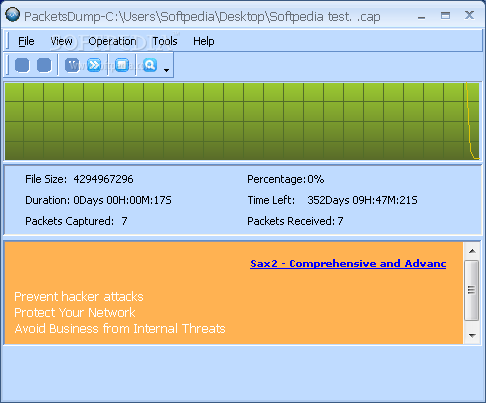Viewport: 486px width, 403px height.
Task: Maximize the PacketsDump window
Action: coord(445,15)
